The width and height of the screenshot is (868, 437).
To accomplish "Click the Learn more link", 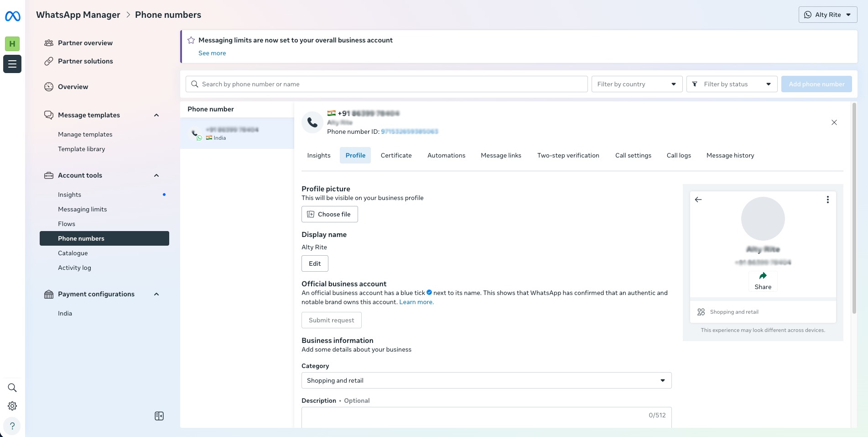I will (416, 302).
